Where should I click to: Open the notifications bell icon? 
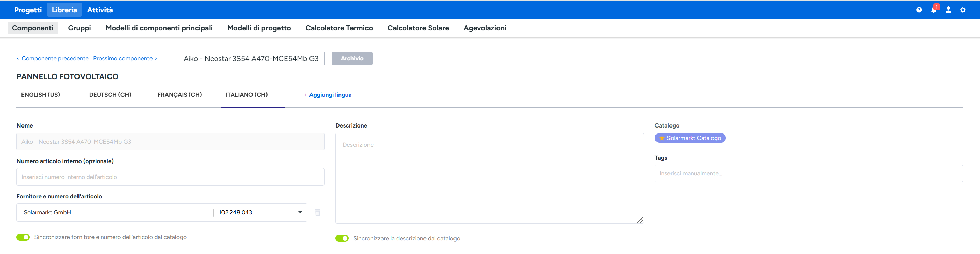(x=933, y=10)
